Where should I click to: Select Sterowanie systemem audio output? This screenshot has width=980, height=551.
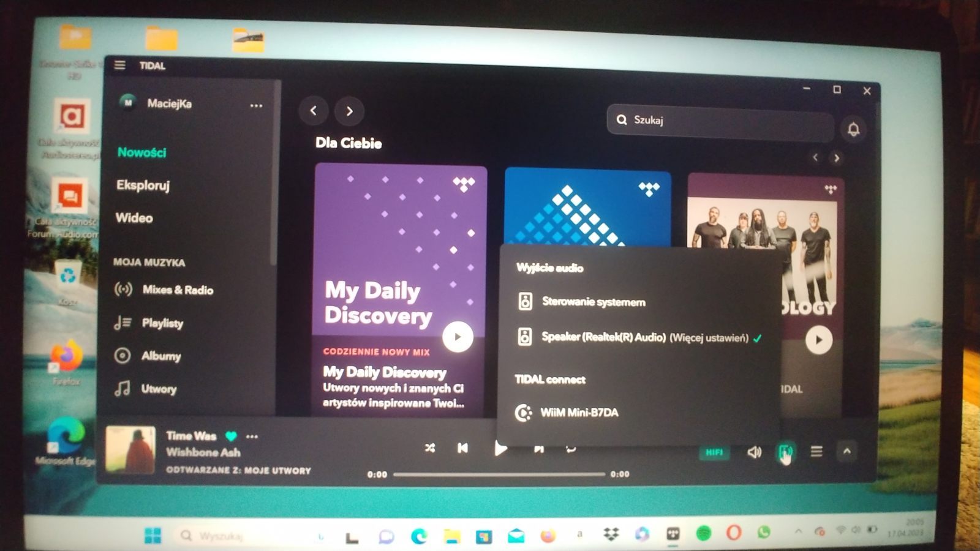point(582,302)
